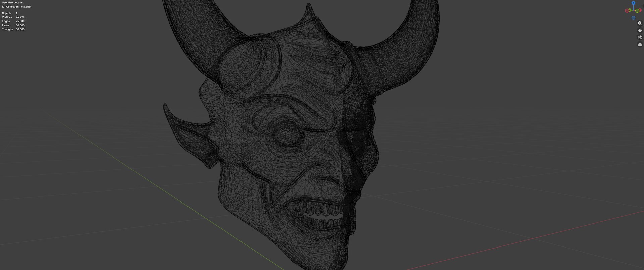Screen dimensions: 644x270
Task: Click the '(1) Collection | material' text
Action: pos(16,7)
